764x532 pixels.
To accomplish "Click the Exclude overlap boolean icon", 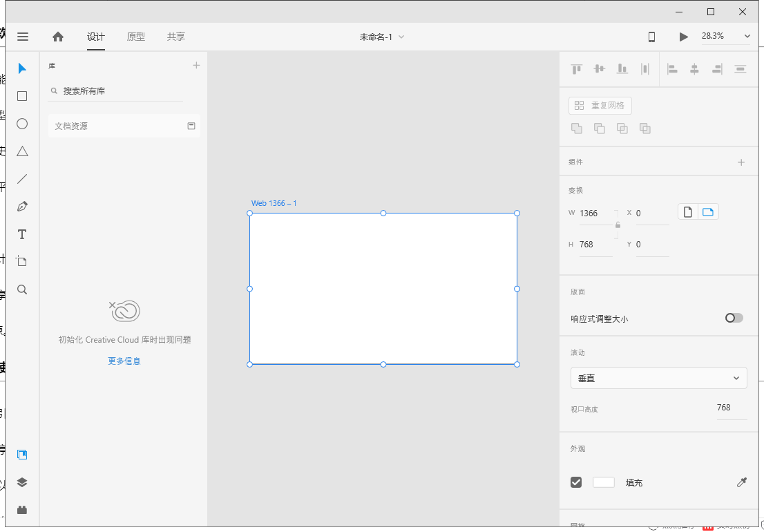I will tap(645, 129).
